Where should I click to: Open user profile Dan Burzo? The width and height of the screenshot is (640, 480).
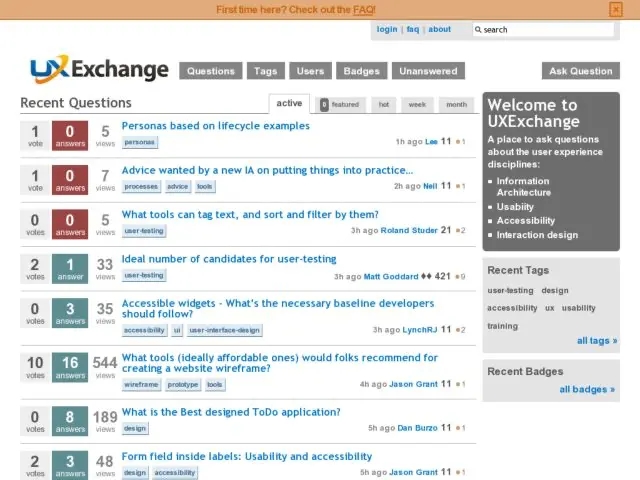click(x=417, y=428)
